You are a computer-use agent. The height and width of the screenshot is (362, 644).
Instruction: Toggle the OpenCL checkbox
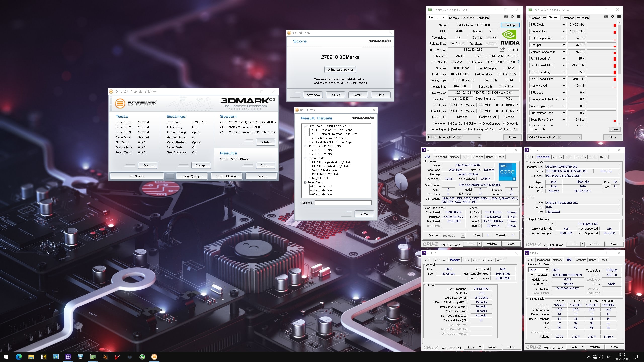450,124
